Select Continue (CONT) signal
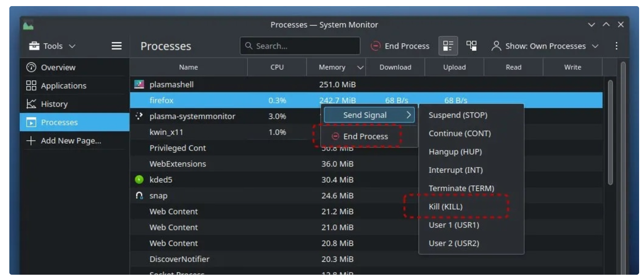The height and width of the screenshot is (280, 644). [x=471, y=133]
